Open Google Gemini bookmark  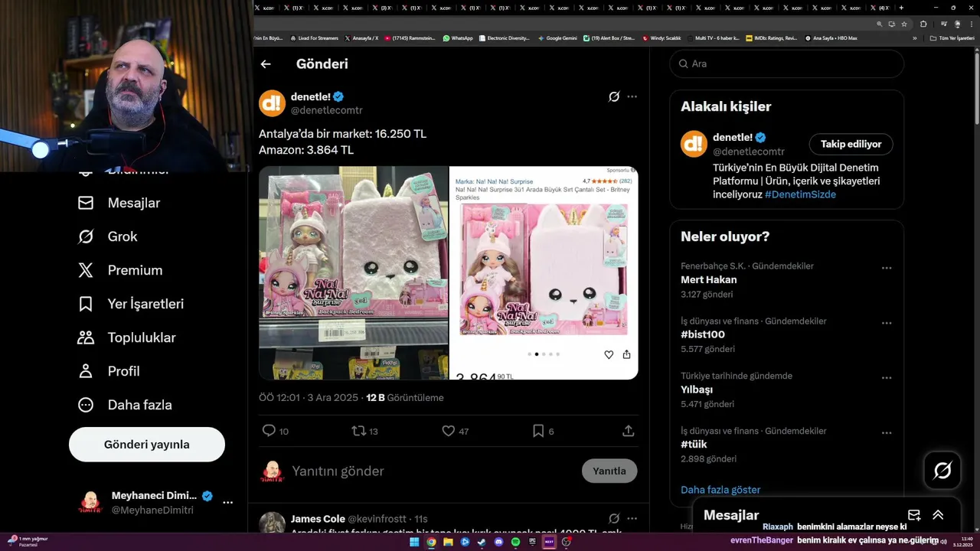tap(557, 37)
